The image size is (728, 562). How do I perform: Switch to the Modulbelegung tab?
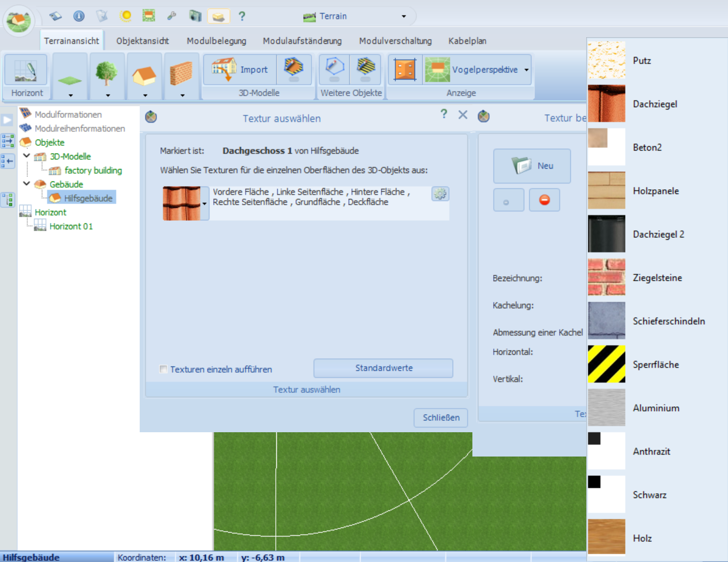216,41
